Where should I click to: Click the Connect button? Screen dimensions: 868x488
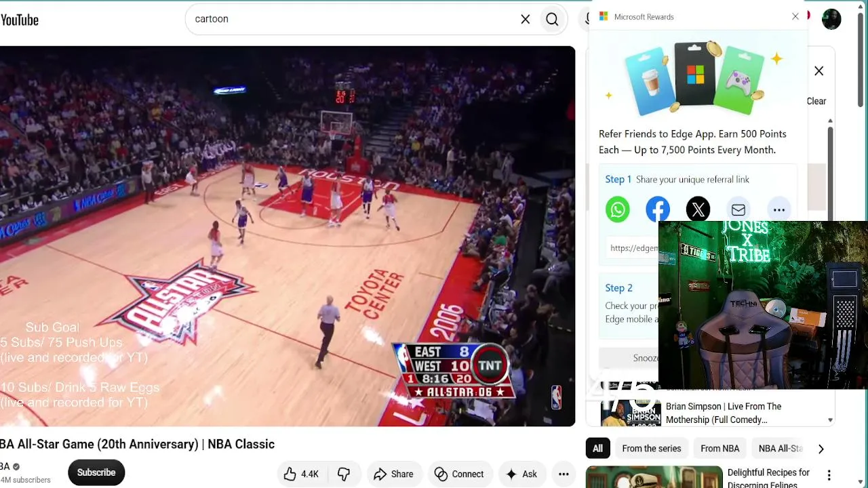click(460, 474)
